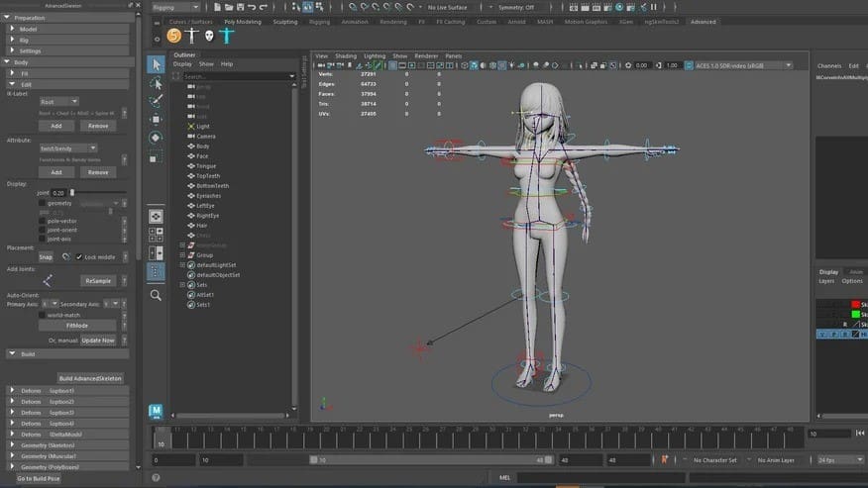Screen dimensions: 868x488
Task: Select the arrow Select tool
Action: pos(157,63)
